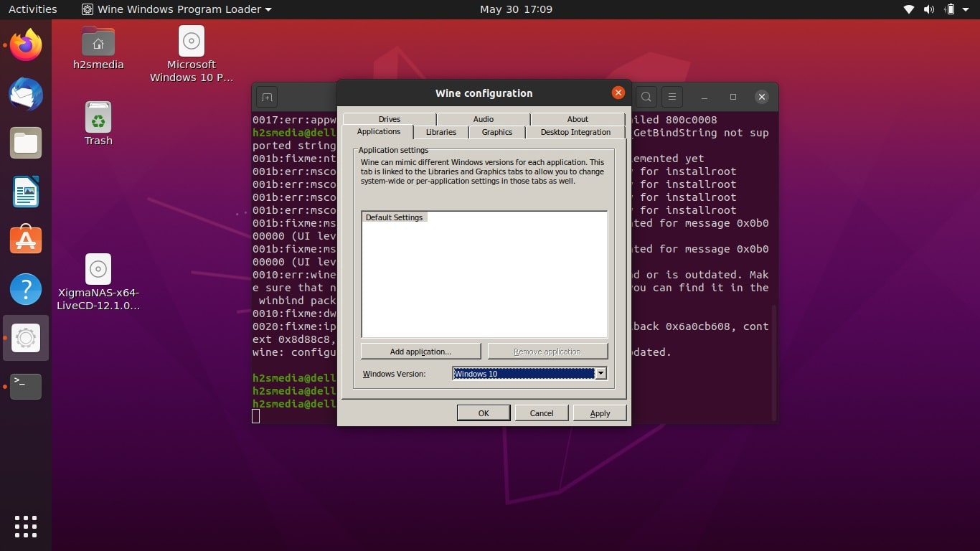
Task: Select the XigmaNAS LiveCD disc image icon
Action: click(98, 283)
